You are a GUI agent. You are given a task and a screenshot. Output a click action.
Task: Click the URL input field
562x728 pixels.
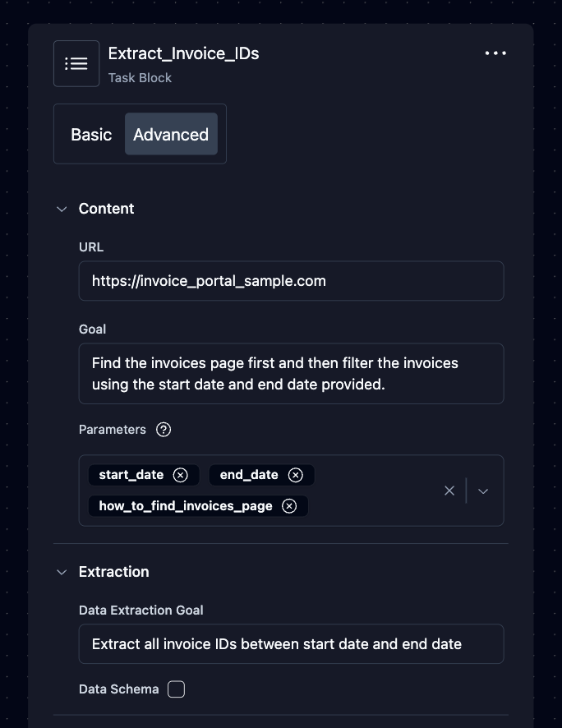click(x=291, y=281)
